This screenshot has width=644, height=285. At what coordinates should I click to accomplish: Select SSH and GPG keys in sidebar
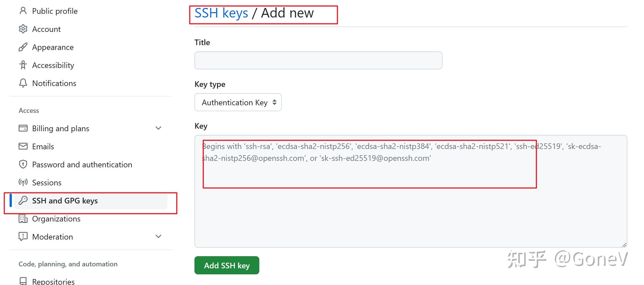click(x=65, y=201)
